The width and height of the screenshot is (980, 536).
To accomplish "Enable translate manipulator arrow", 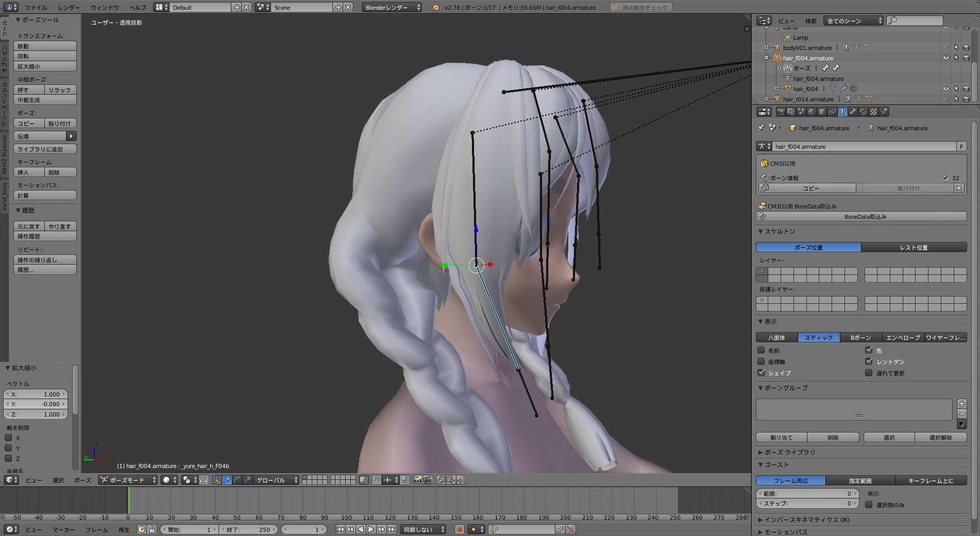I will click(x=227, y=480).
